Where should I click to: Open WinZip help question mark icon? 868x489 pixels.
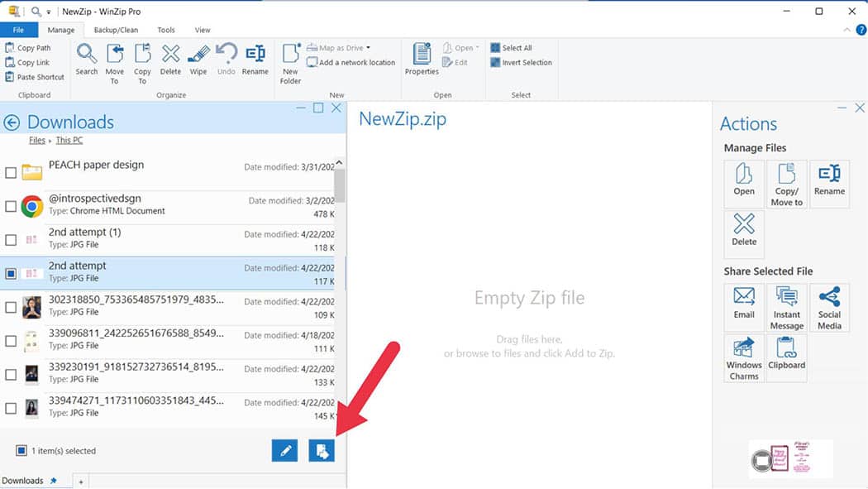pos(861,30)
